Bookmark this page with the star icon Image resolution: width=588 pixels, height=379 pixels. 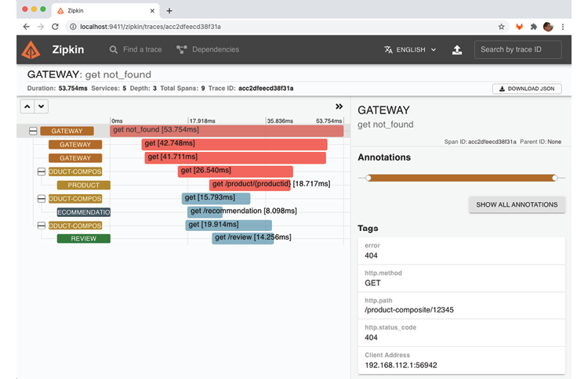click(x=502, y=27)
